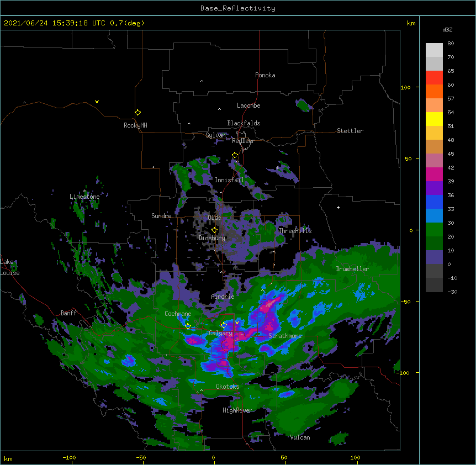
Task: Click the RedDeer city label
Action: coord(243,141)
